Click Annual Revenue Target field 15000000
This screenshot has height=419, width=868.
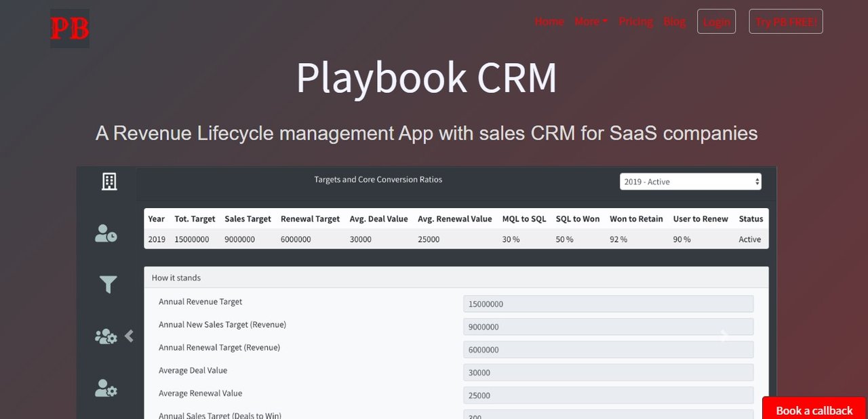click(608, 304)
